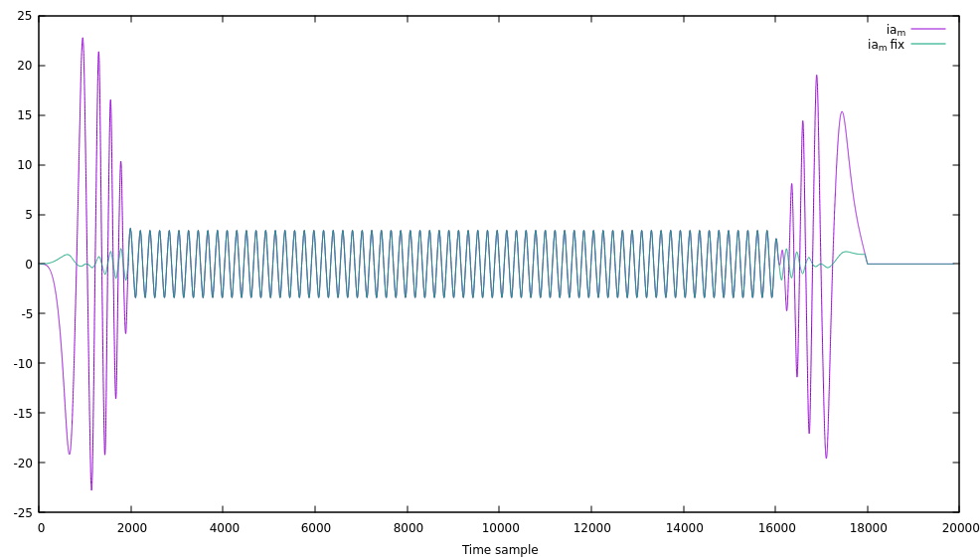Select the ia_m fix legend label text
This screenshot has height=560, width=980.
pos(886,45)
